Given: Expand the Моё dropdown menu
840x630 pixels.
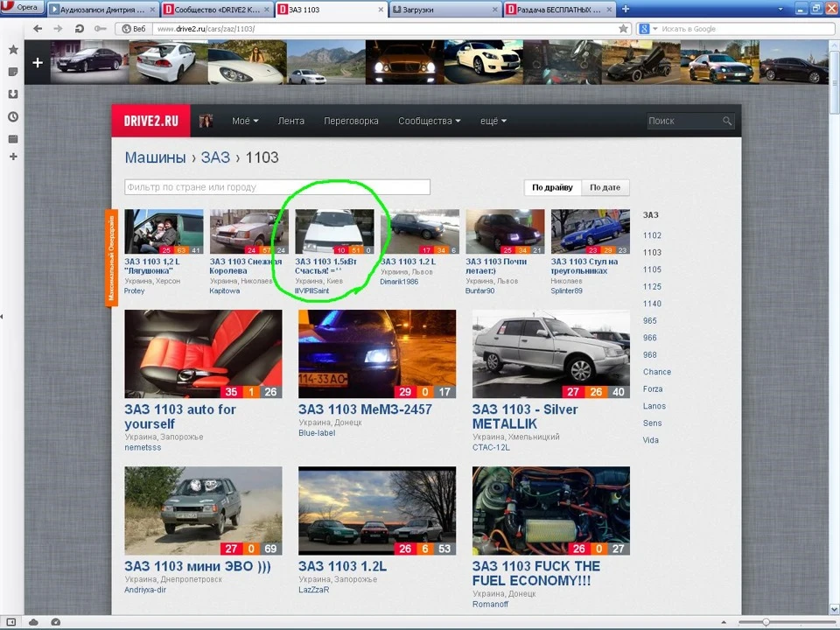Looking at the screenshot, I should pos(245,121).
